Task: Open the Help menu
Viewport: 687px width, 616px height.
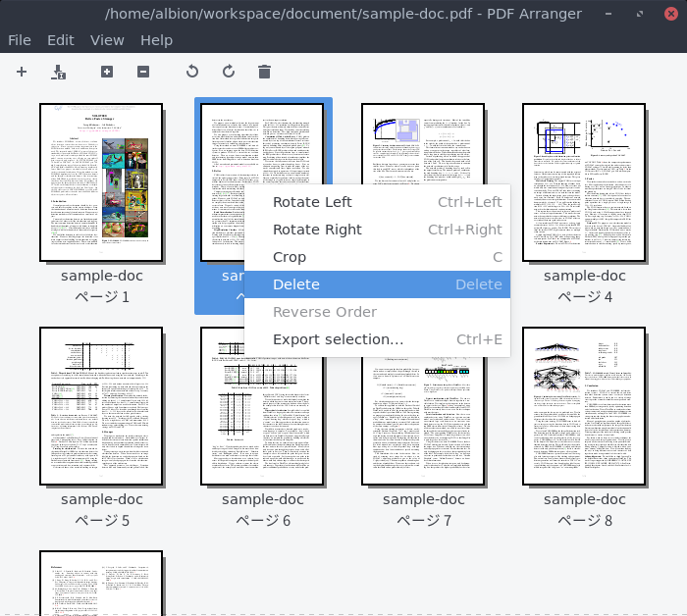Action: tap(156, 40)
